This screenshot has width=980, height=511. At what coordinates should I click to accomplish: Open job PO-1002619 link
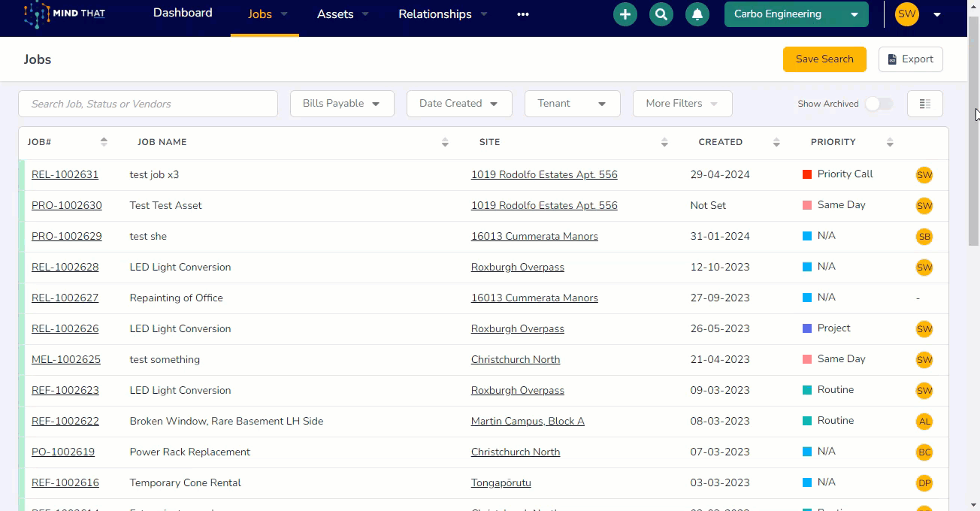(x=63, y=452)
